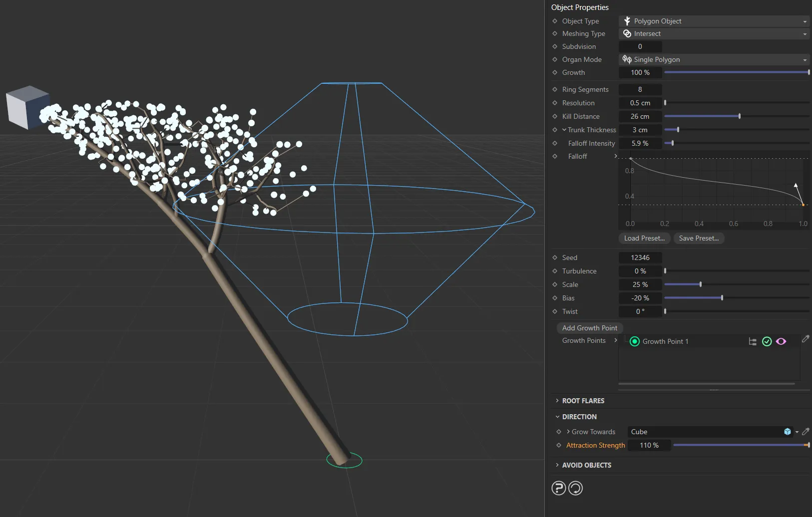Expand the ROOT FLARES section
Image resolution: width=812 pixels, height=517 pixels.
(583, 401)
